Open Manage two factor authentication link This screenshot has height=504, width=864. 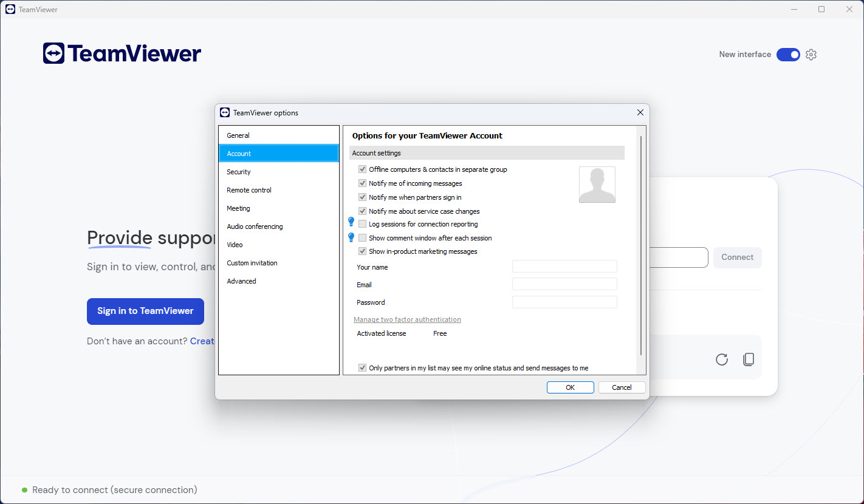click(x=407, y=319)
